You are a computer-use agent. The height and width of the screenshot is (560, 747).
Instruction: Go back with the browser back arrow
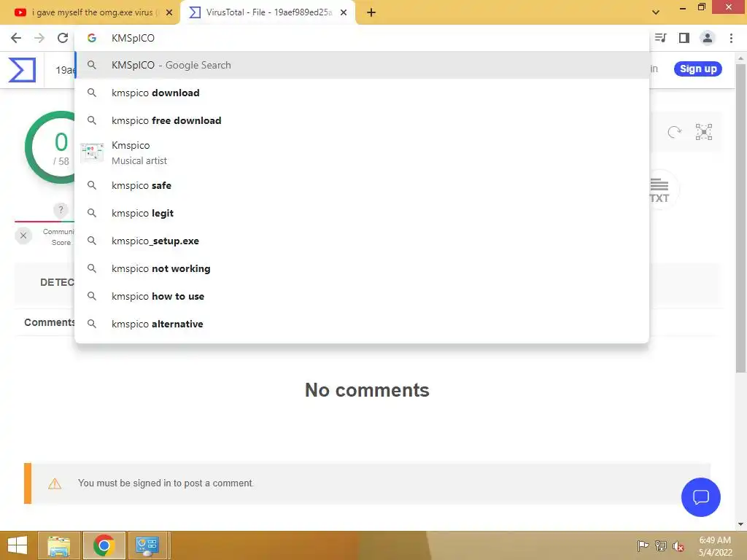coord(16,38)
